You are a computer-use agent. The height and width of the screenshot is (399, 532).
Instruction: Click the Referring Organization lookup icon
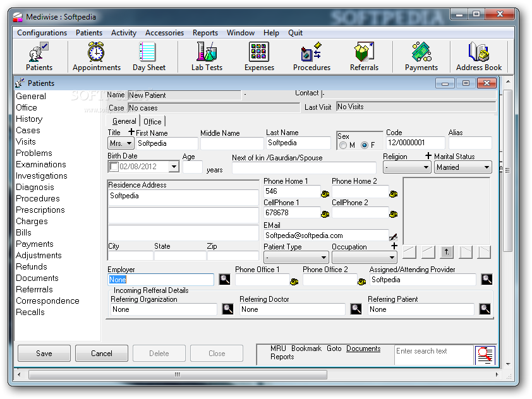(227, 309)
